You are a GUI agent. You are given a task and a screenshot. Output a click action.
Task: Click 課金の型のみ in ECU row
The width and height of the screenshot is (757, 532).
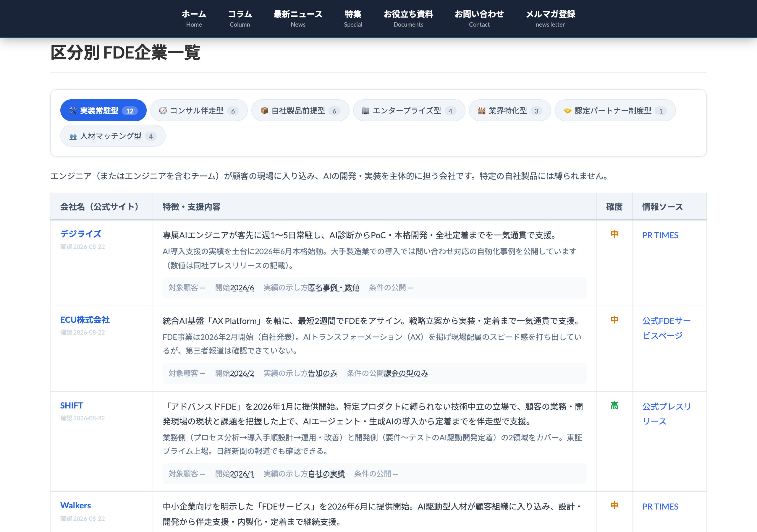pyautogui.click(x=406, y=374)
